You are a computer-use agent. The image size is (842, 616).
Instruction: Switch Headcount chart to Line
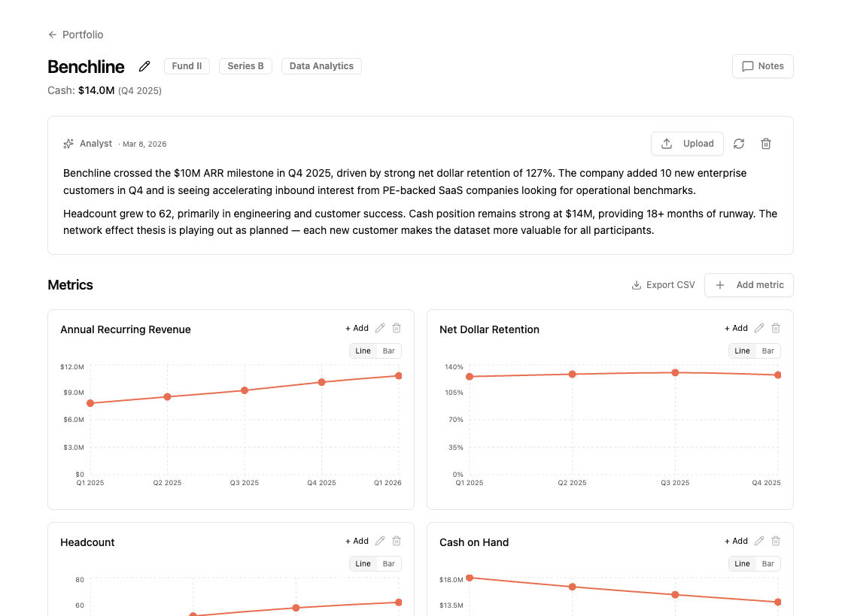[363, 564]
